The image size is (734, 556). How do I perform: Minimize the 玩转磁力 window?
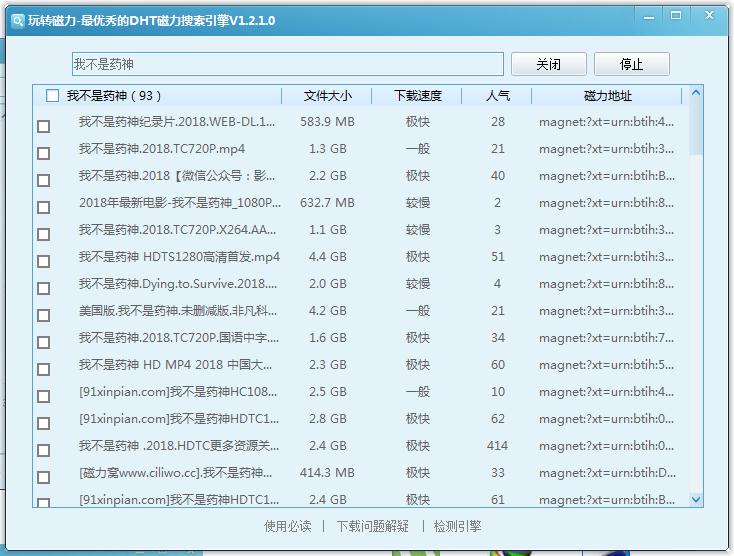tap(649, 17)
